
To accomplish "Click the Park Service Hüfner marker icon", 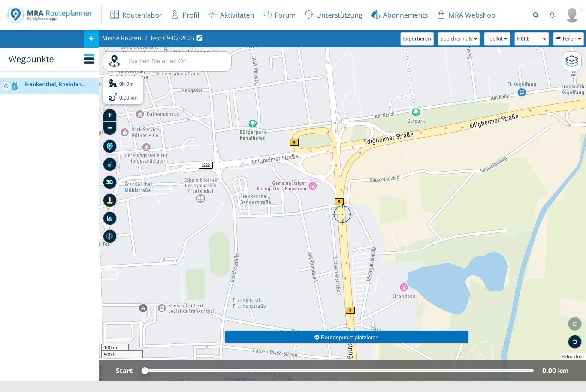I will click(125, 133).
